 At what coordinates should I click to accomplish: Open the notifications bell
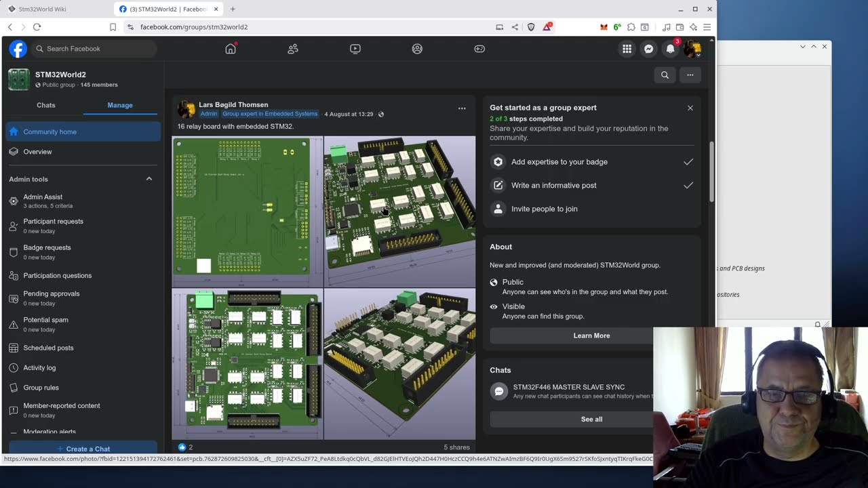[670, 49]
